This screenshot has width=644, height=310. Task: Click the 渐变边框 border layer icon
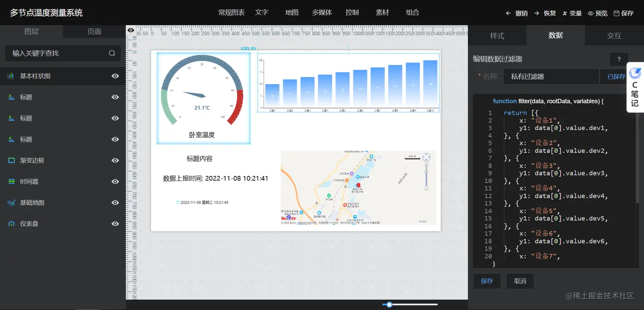tap(11, 161)
